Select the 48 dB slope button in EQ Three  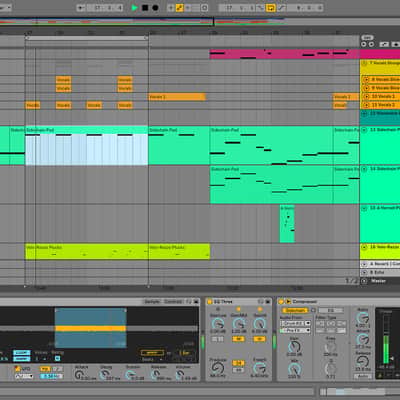[238, 370]
